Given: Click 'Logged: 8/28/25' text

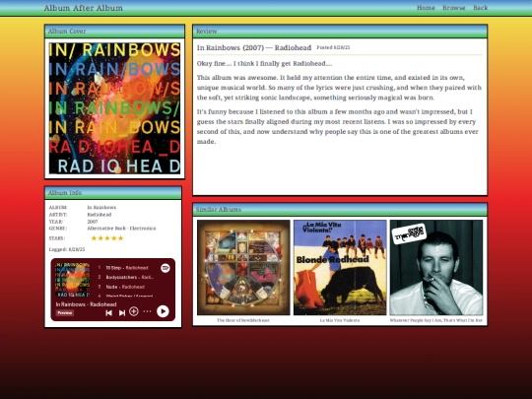Looking at the screenshot, I should [x=67, y=249].
